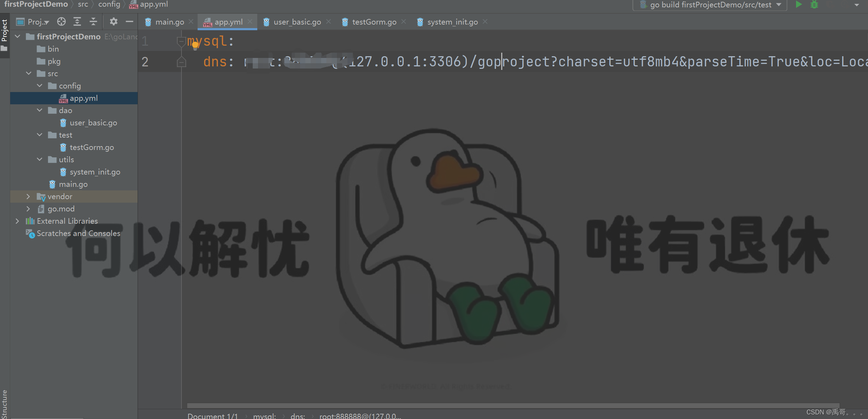868x419 pixels.
Task: Click the Run green play button
Action: 799,5
